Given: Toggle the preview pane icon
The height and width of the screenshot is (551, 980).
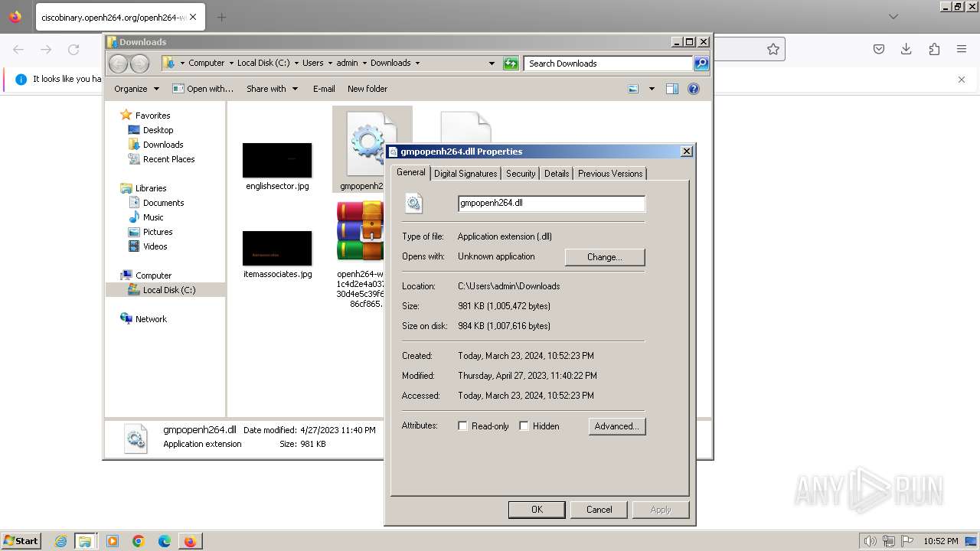Looking at the screenshot, I should (672, 89).
